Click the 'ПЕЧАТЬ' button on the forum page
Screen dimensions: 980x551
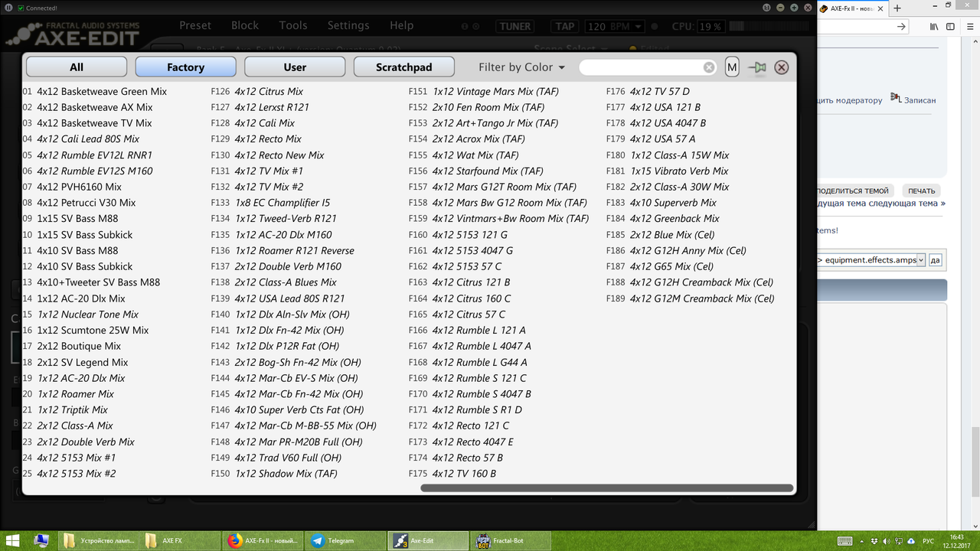click(922, 191)
